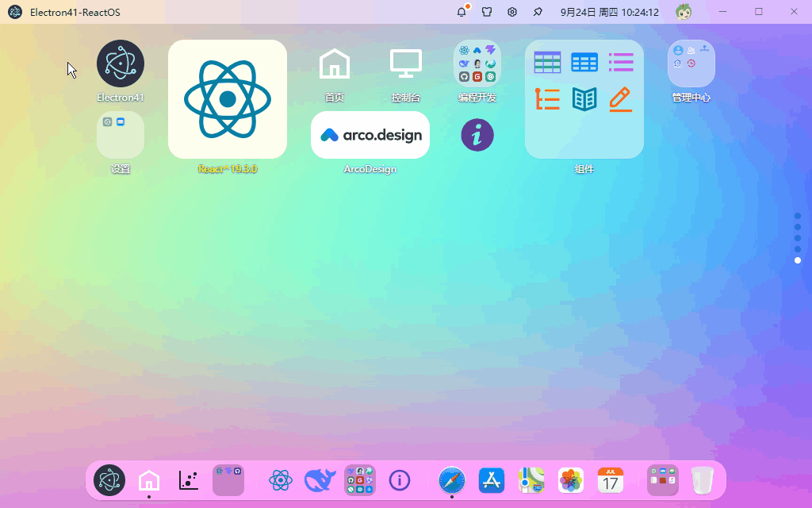Open the 设置 folder on desktop
Image resolution: width=812 pixels, height=508 pixels.
click(121, 135)
